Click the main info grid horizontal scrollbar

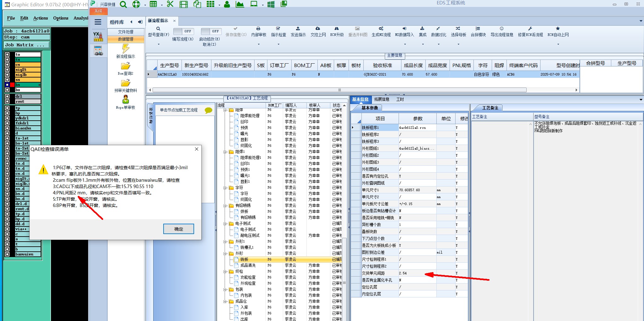tap(339, 90)
